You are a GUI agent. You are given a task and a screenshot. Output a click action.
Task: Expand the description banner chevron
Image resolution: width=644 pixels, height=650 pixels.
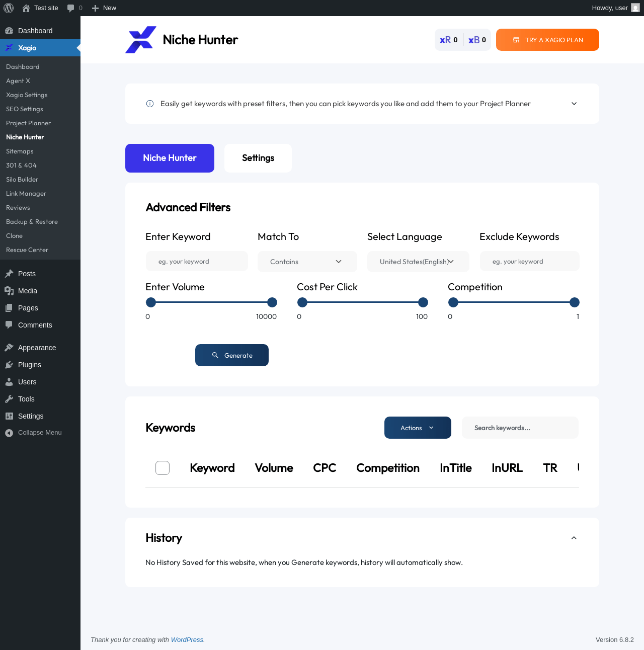point(574,104)
